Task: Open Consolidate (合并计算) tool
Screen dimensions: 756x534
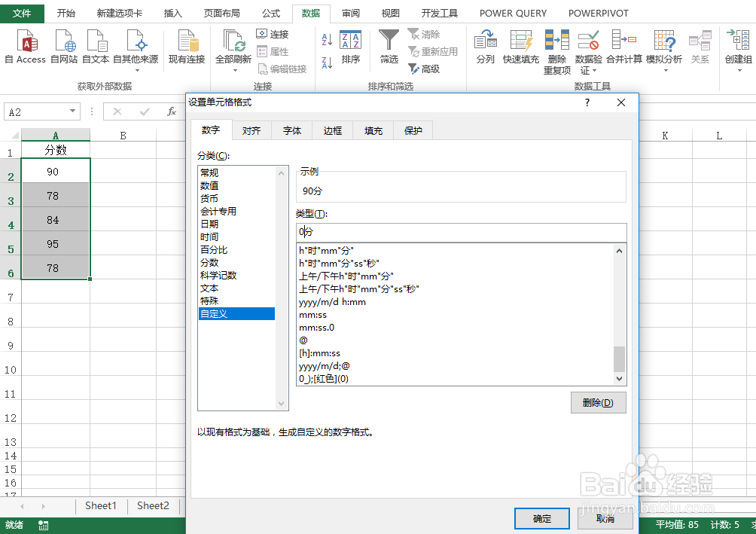Action: pyautogui.click(x=626, y=45)
